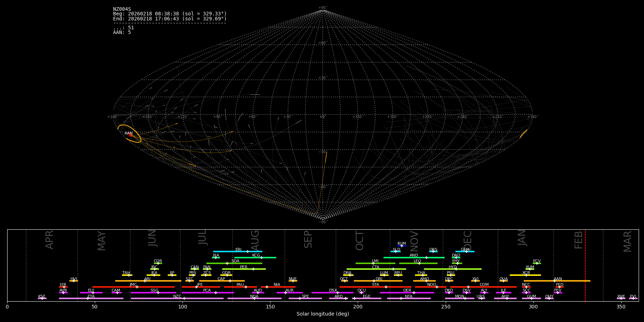Click the -90 south pole label
Screen dimensions: 644x322
click(323, 222)
